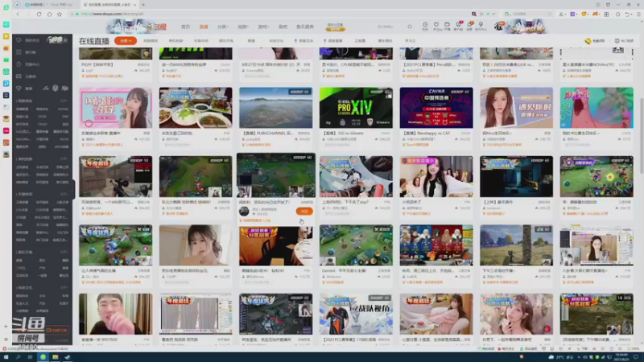Filter live list by 网游竞技 category
Screen dimensions: 644x362
[151, 41]
